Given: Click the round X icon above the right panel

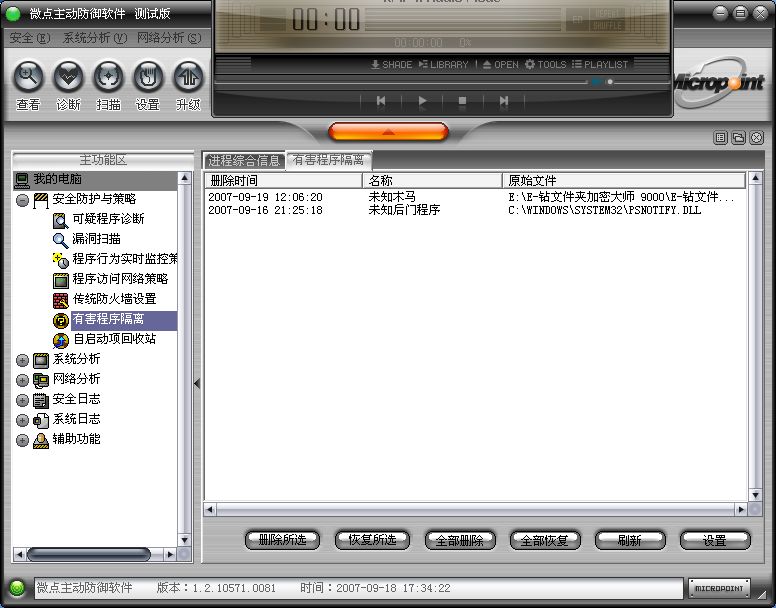Looking at the screenshot, I should 757,138.
